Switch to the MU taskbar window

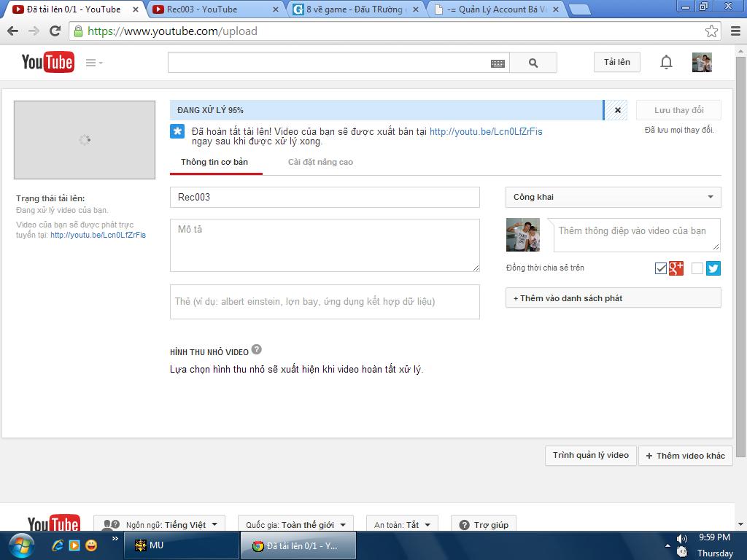coord(181,545)
